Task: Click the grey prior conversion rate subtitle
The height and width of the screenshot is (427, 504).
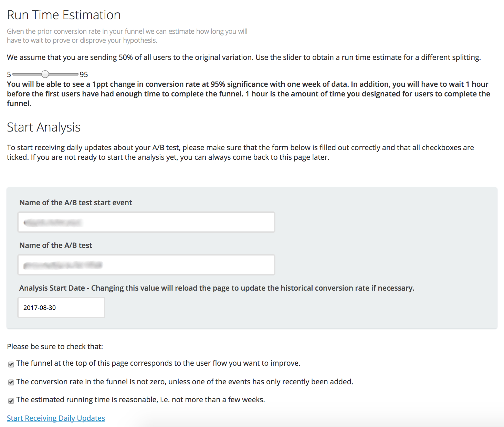Action: click(x=127, y=36)
